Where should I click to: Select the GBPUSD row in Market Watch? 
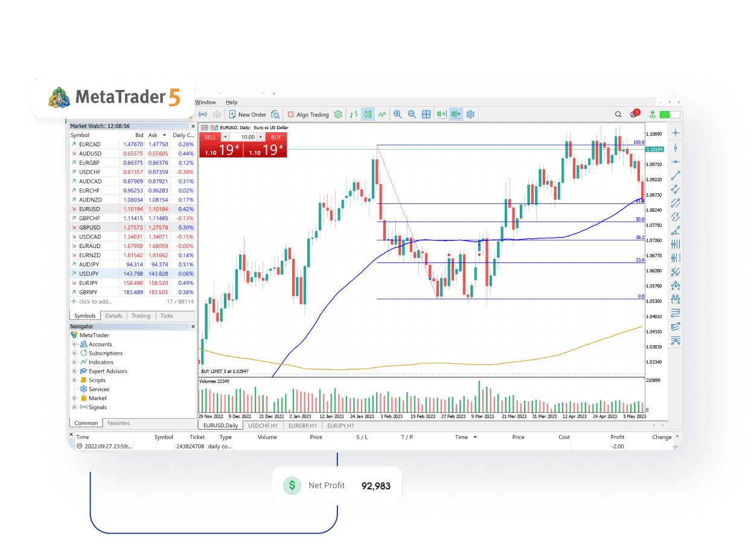click(133, 227)
